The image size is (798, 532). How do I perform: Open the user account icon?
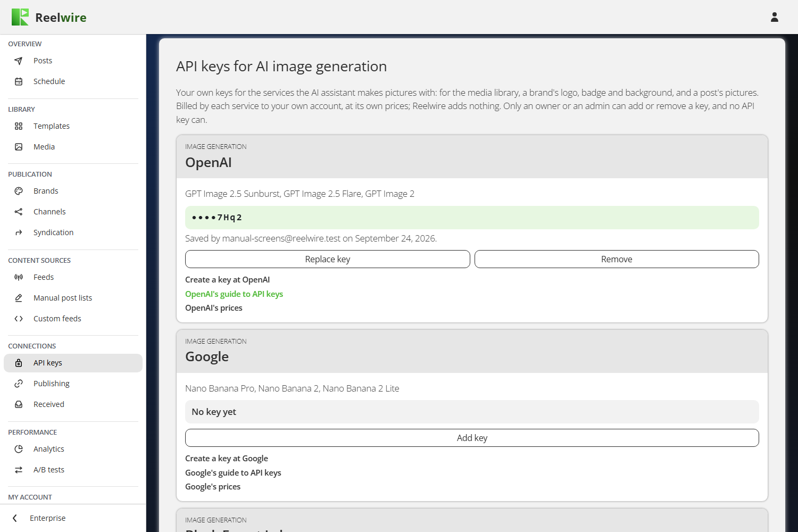[775, 17]
